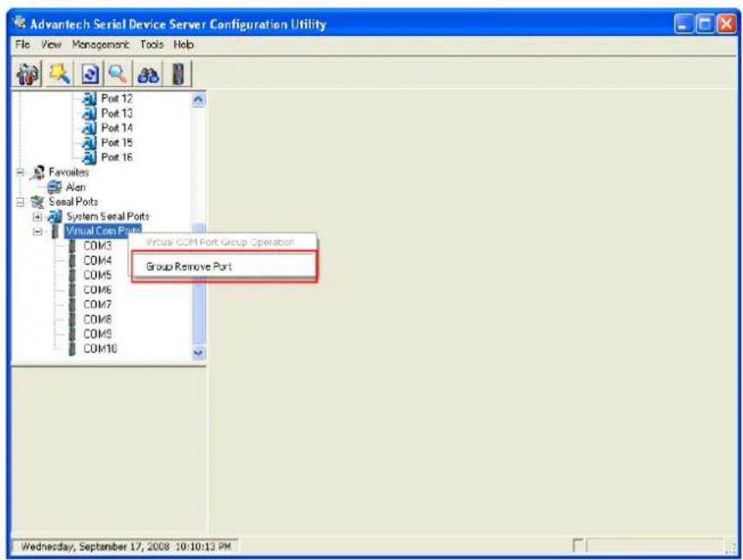Expand the System Serial Ports node
Screen dimensions: 743x560
point(38,217)
